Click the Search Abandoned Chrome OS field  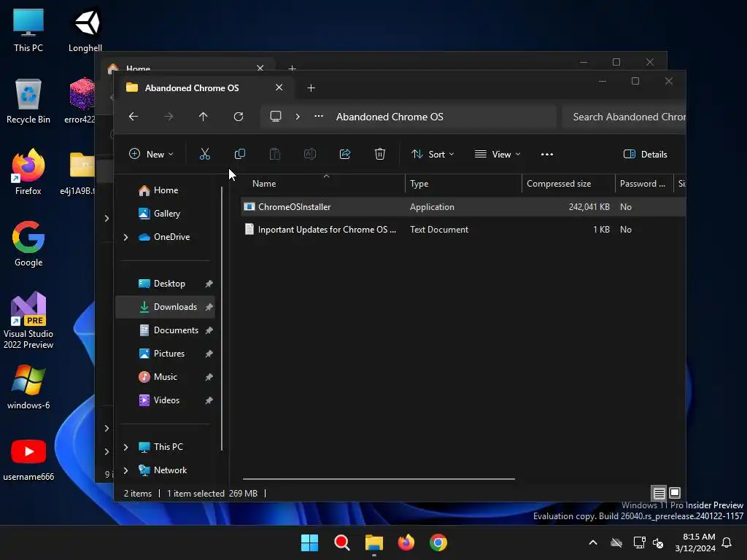click(624, 117)
